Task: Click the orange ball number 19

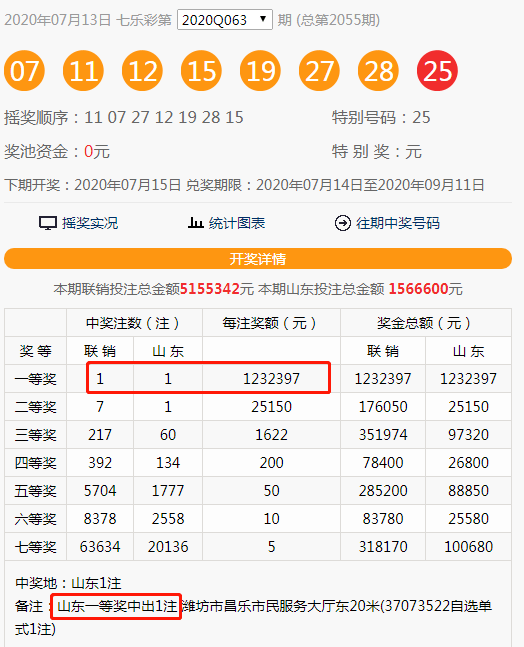Action: click(260, 71)
